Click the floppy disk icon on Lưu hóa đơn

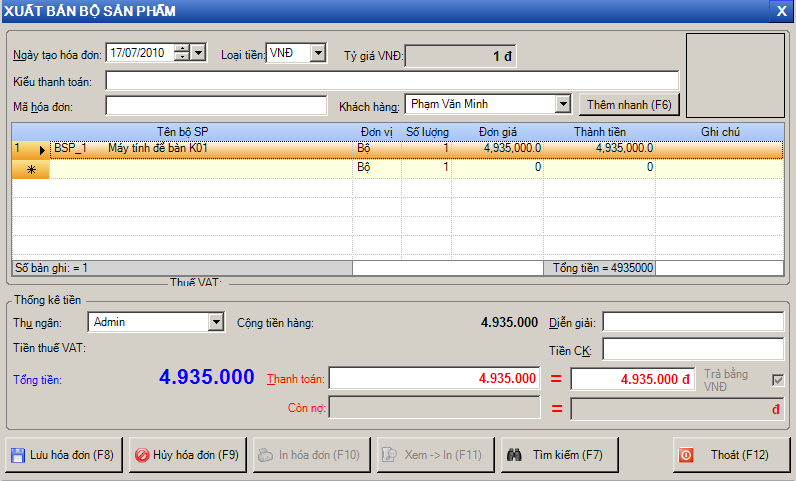pos(18,455)
